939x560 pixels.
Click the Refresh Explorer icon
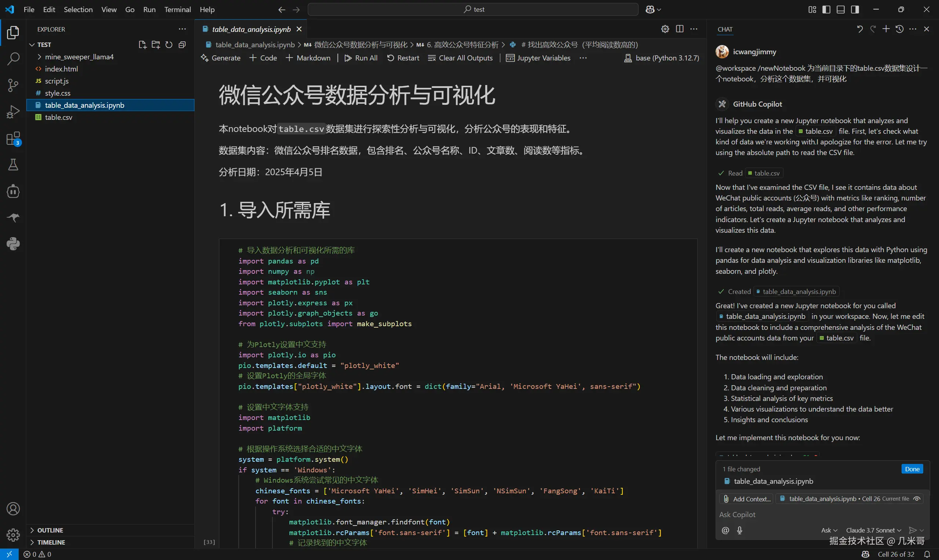(x=169, y=44)
